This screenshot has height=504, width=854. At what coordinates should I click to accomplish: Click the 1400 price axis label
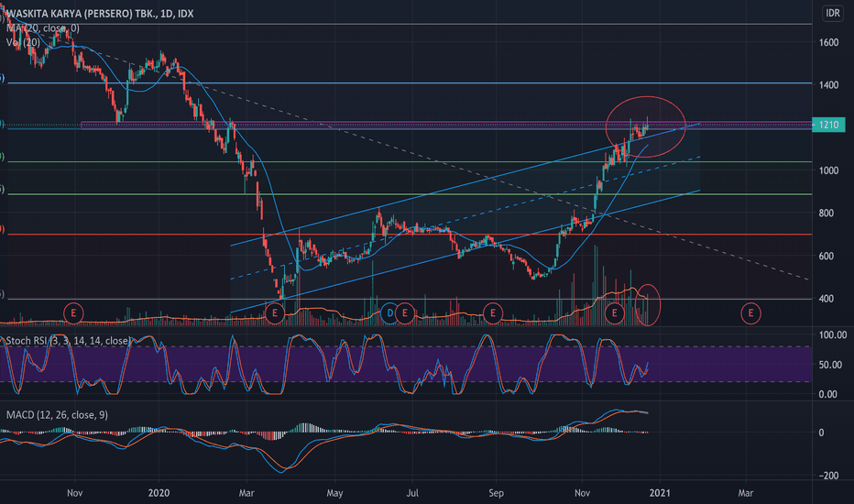pyautogui.click(x=829, y=85)
